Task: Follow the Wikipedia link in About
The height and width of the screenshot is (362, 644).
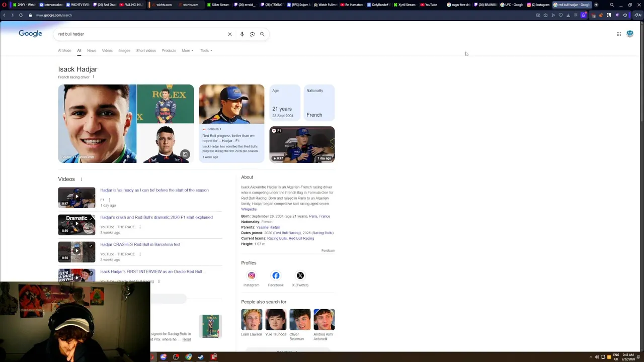Action: pyautogui.click(x=249, y=209)
